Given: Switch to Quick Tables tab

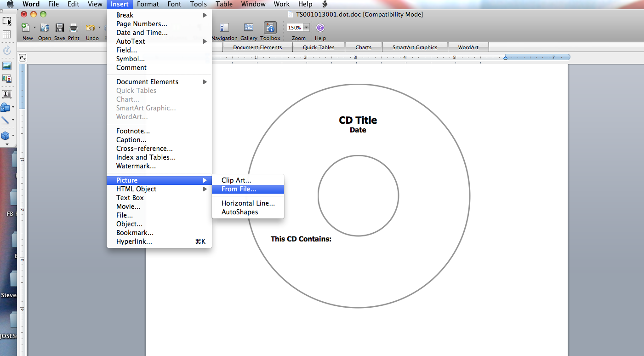Looking at the screenshot, I should click(x=319, y=47).
